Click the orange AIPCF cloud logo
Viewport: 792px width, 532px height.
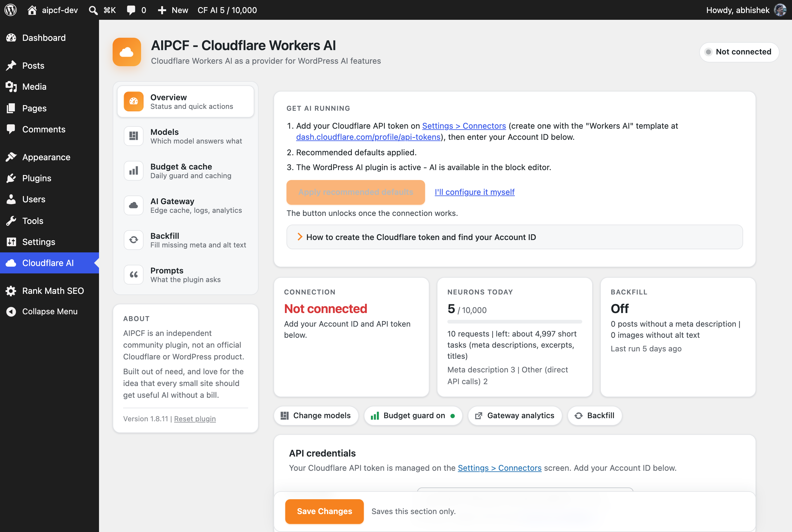[127, 52]
